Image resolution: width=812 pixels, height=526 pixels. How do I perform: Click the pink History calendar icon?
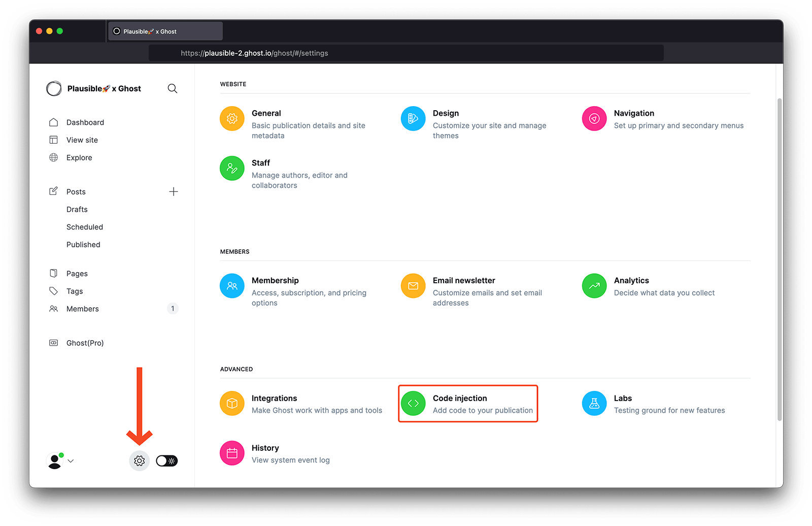pyautogui.click(x=232, y=453)
